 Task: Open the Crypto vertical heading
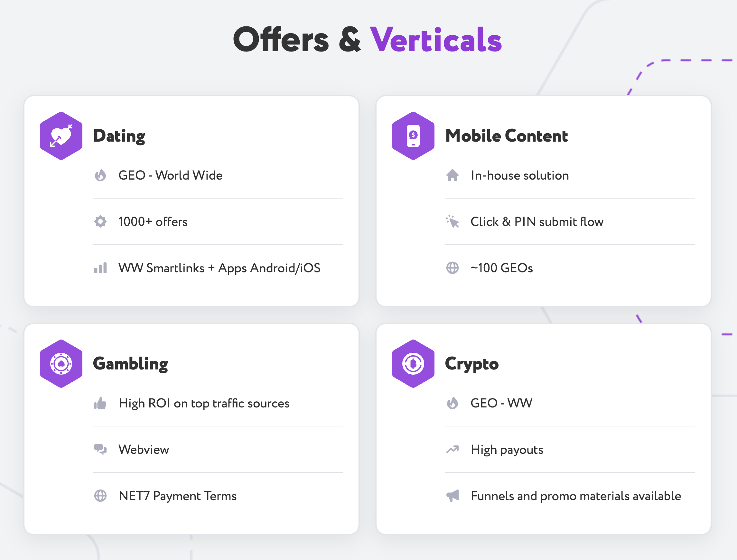point(472,364)
